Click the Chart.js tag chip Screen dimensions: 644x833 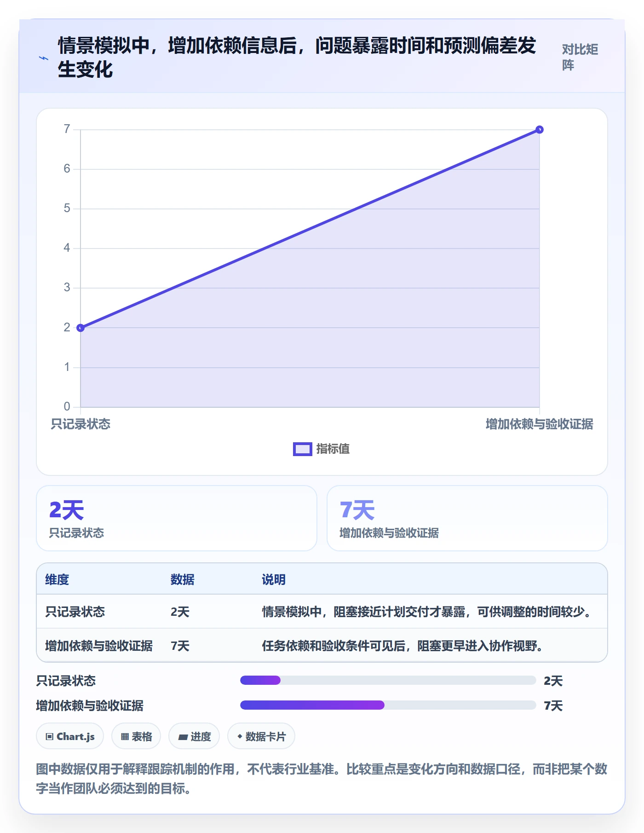coord(70,736)
